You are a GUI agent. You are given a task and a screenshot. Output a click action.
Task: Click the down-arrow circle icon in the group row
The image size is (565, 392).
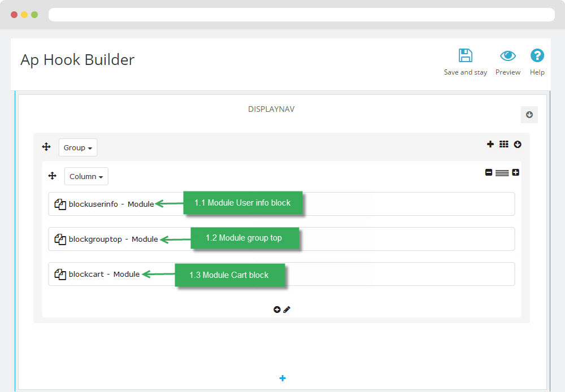(x=518, y=144)
